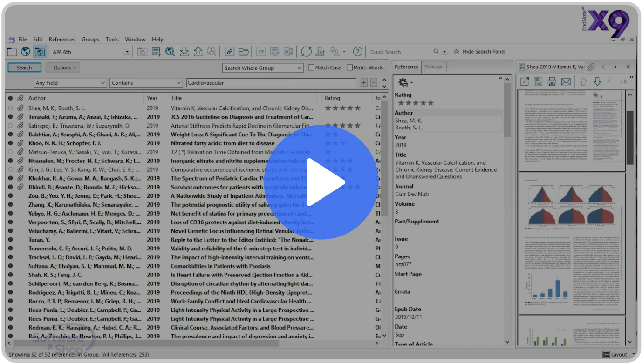642x364 pixels.
Task: Click the Import download-arrow icon
Action: [184, 52]
